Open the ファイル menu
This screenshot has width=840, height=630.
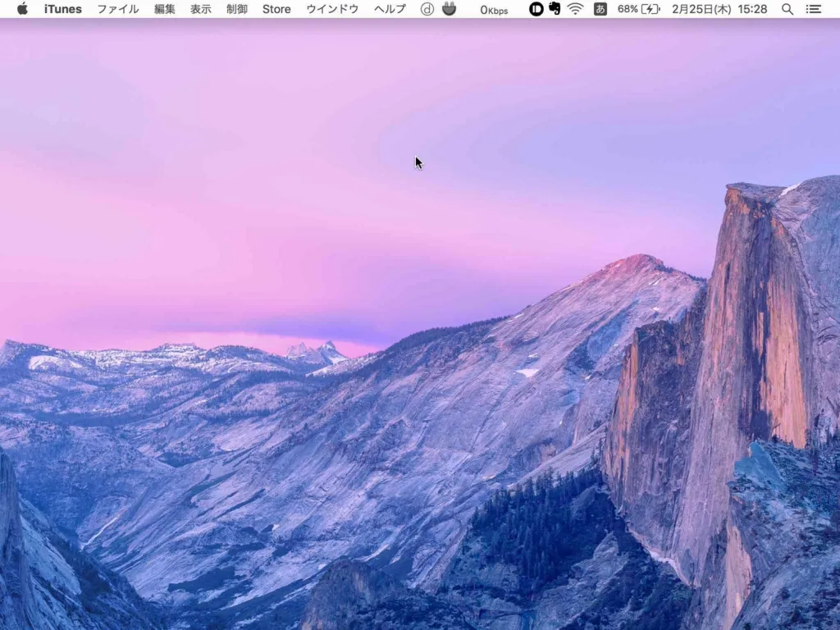pyautogui.click(x=118, y=9)
